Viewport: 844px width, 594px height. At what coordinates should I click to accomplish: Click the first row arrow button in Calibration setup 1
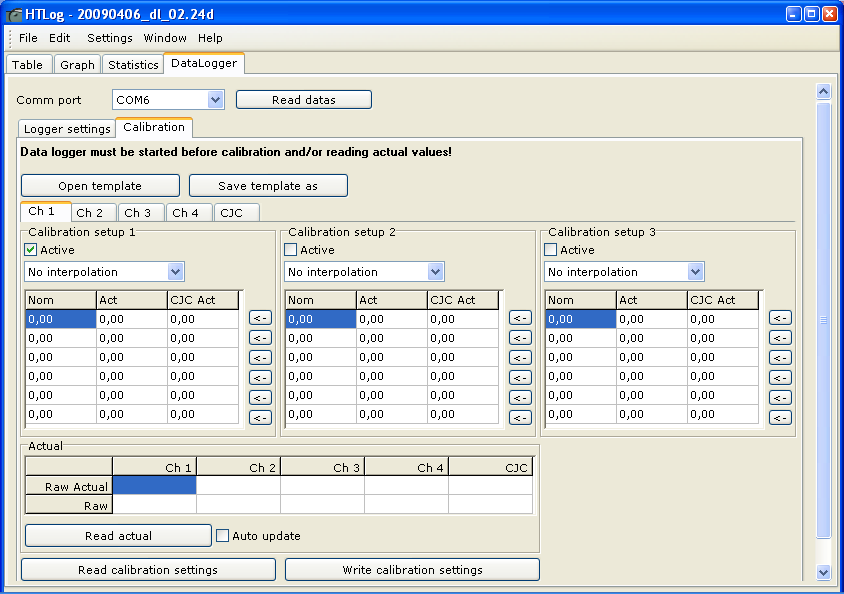[x=260, y=318]
